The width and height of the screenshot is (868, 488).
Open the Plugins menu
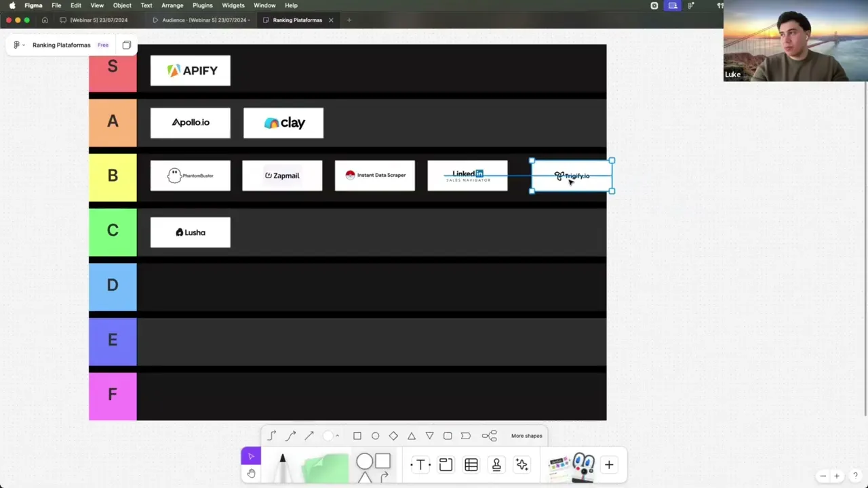point(202,5)
